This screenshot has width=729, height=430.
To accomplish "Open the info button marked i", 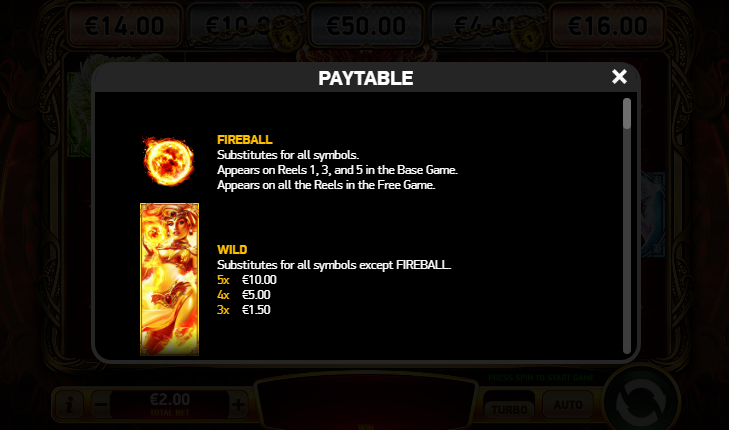I will tap(69, 404).
